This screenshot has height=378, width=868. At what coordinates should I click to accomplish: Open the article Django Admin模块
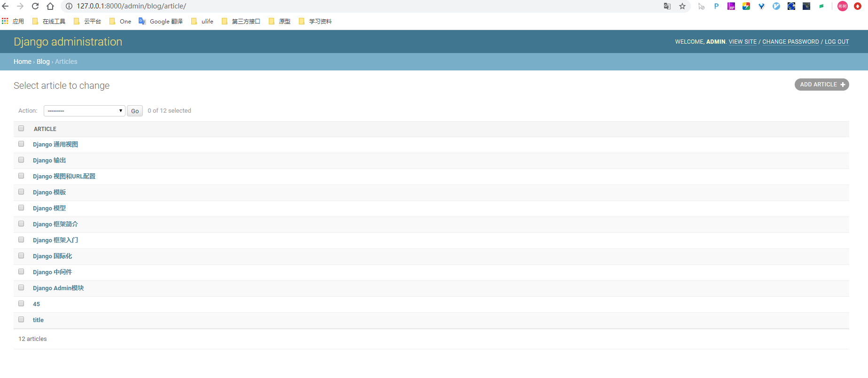(x=58, y=288)
